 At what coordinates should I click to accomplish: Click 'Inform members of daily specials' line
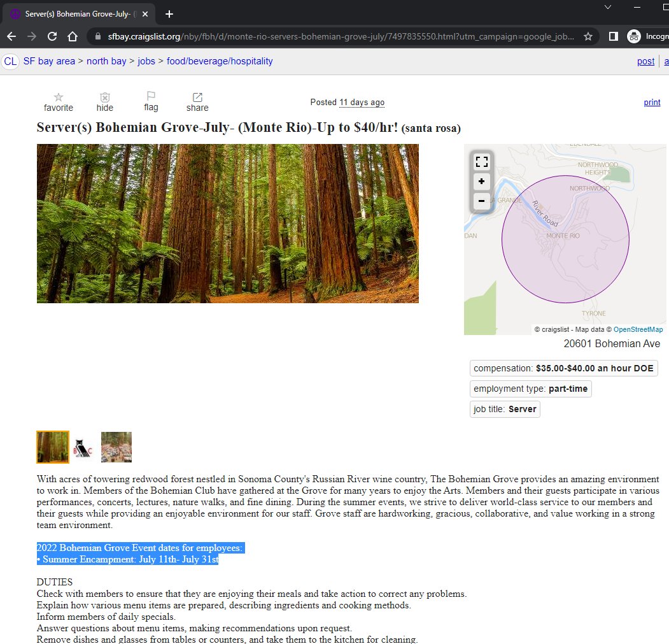[x=106, y=617]
